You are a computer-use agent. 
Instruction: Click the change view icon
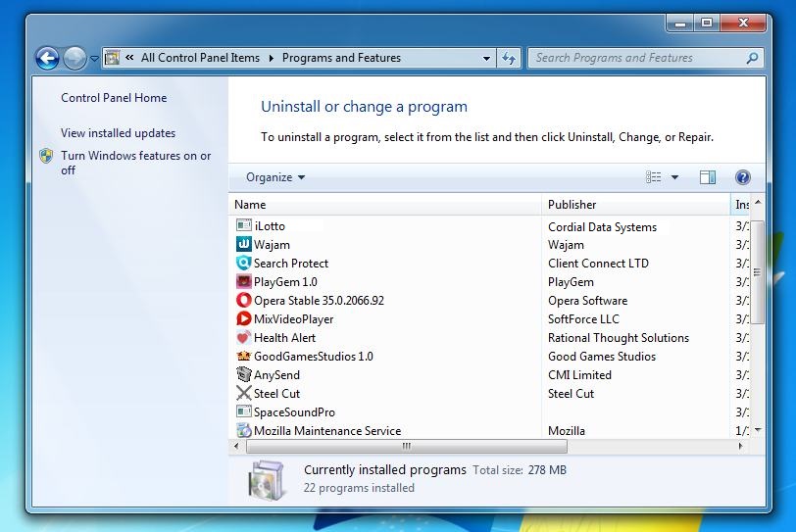pos(653,177)
